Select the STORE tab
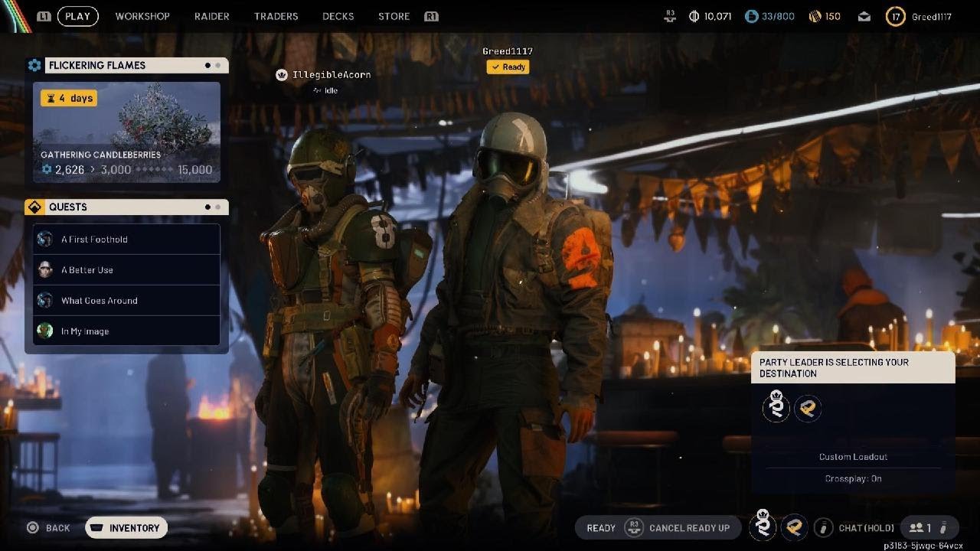Viewport: 980px width, 551px height. pos(394,16)
